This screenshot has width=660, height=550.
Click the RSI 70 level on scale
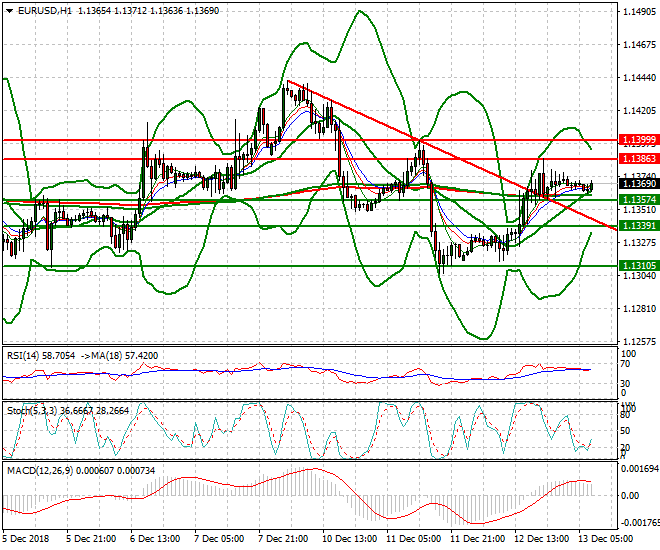pos(627,367)
